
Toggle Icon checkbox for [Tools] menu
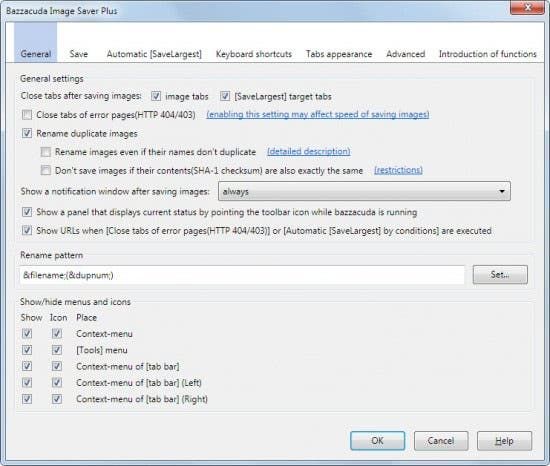57,350
